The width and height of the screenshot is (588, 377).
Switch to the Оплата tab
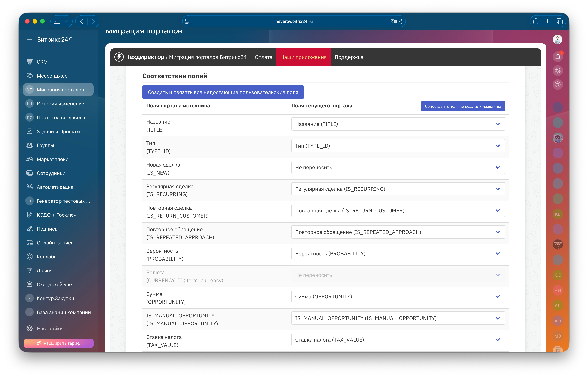pyautogui.click(x=263, y=57)
